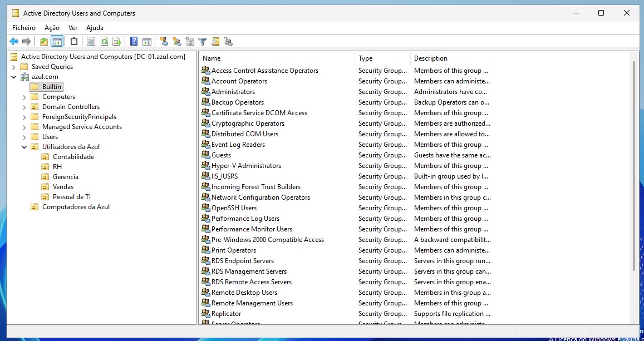The width and height of the screenshot is (644, 341).
Task: Select the Hyper-V Administrators group
Action: pos(246,166)
